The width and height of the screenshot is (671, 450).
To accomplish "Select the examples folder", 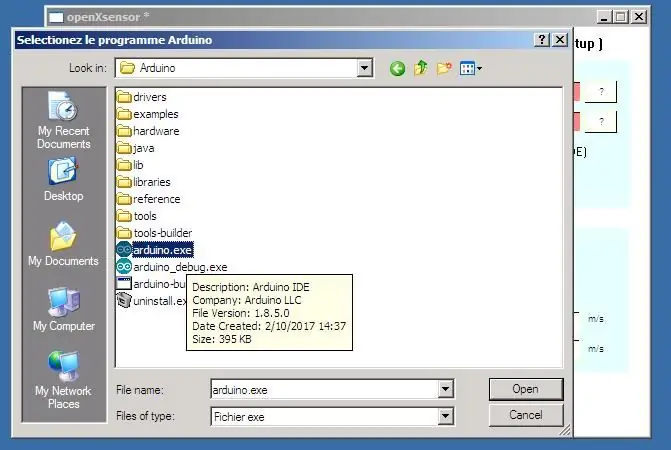I will 148,114.
